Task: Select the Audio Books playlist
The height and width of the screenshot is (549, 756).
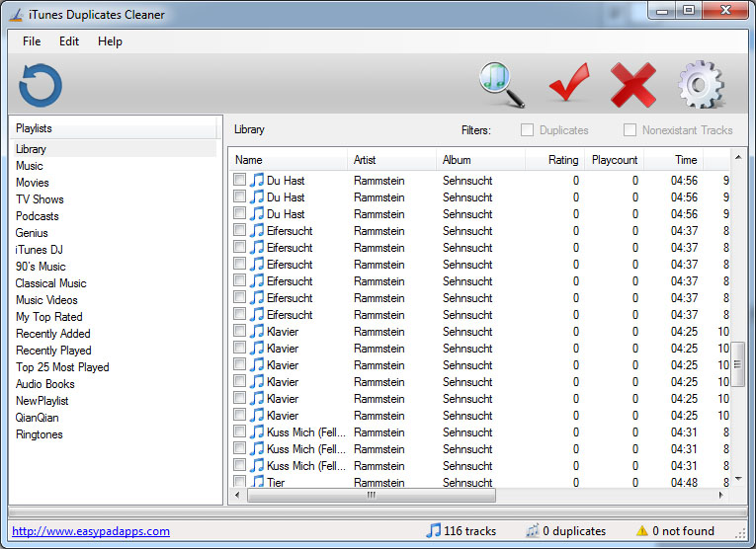Action: [x=44, y=384]
